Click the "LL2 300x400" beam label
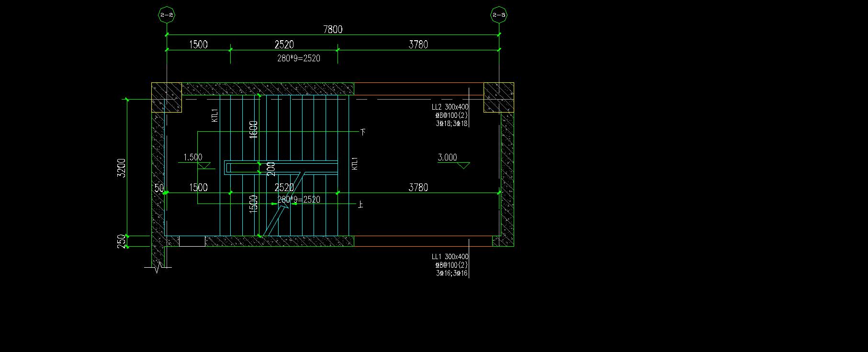 (450, 107)
